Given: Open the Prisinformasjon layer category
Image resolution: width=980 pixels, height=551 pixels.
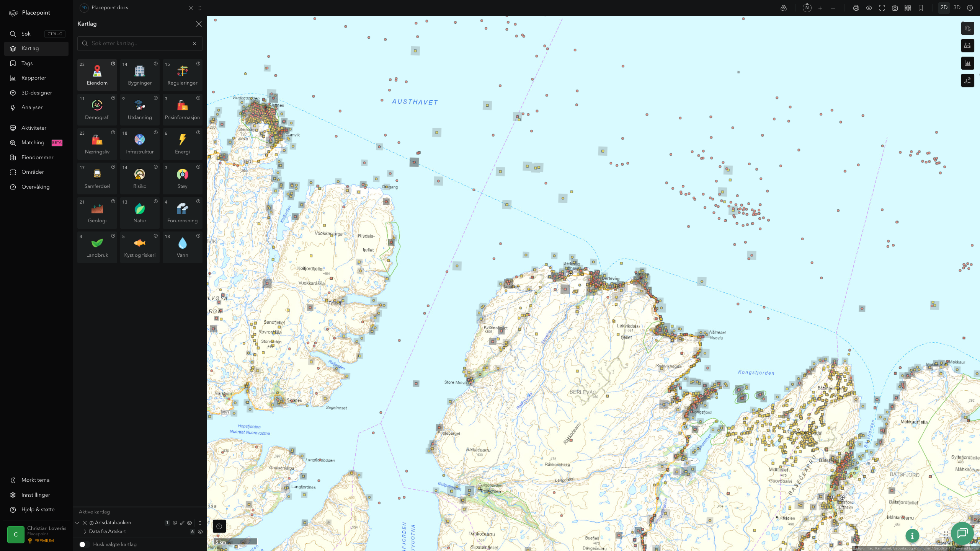Looking at the screenshot, I should pos(182,109).
